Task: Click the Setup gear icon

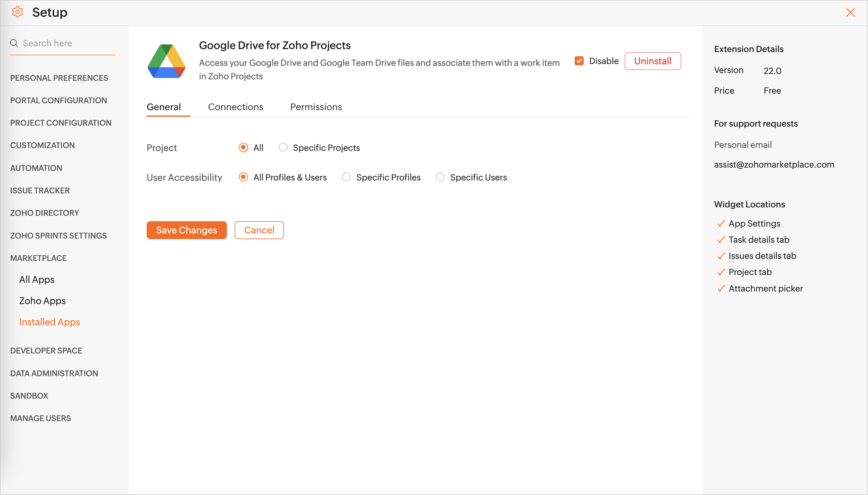Action: pos(17,12)
